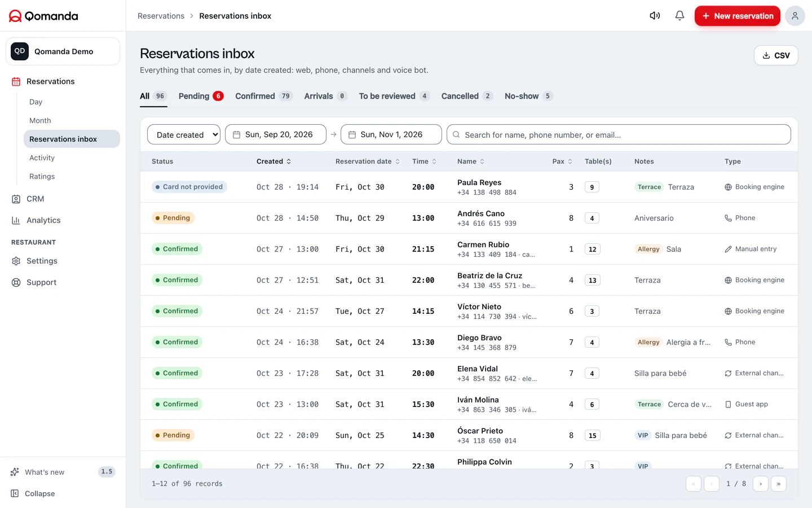Open the Date created dropdown

(184, 134)
